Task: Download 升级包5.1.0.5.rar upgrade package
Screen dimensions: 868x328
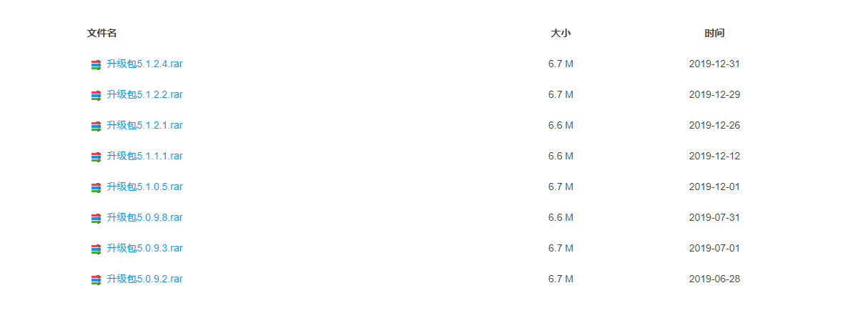Action: pyautogui.click(x=144, y=187)
